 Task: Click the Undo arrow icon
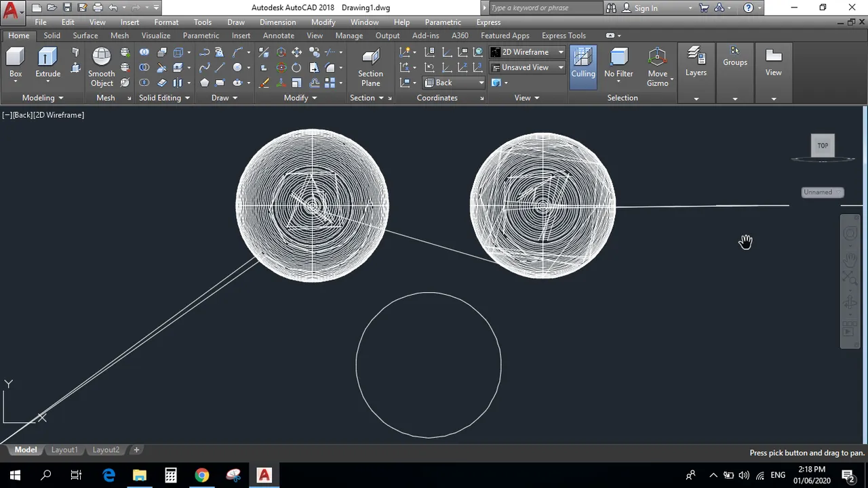click(x=113, y=7)
